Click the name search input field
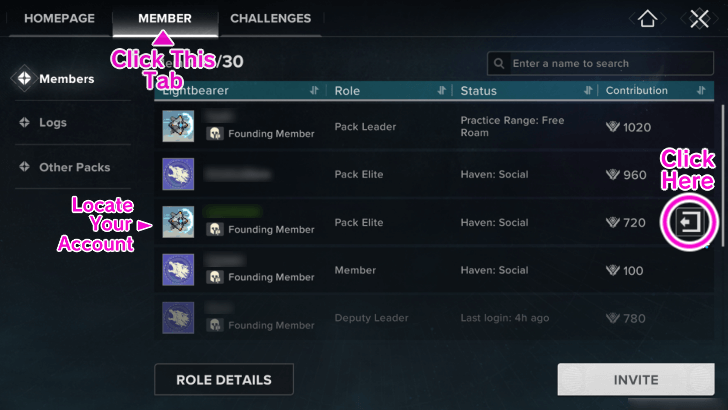 click(600, 64)
